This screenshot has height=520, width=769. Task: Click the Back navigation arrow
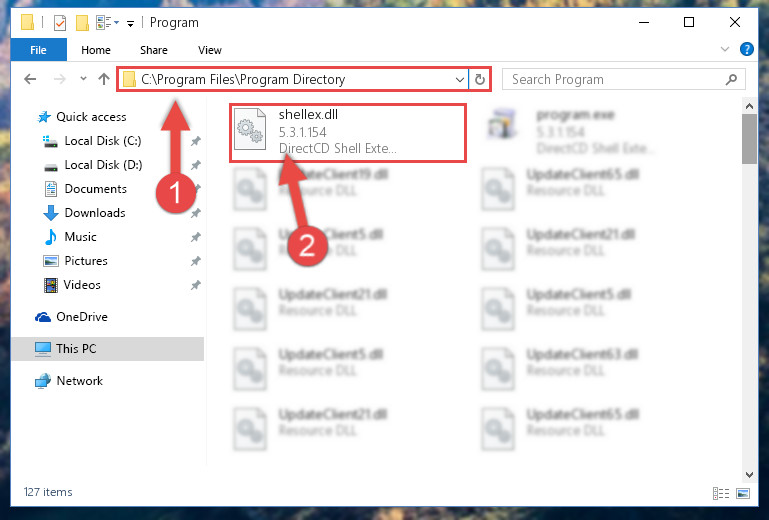[x=30, y=79]
